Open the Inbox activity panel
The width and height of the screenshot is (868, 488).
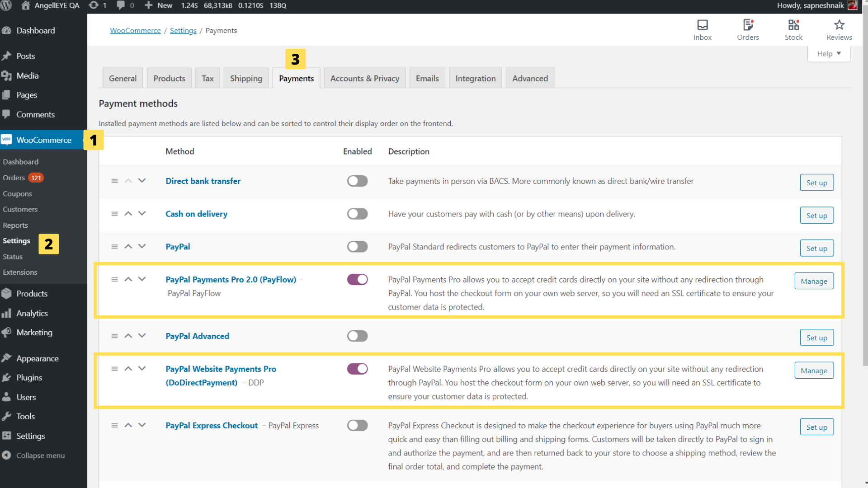point(703,30)
